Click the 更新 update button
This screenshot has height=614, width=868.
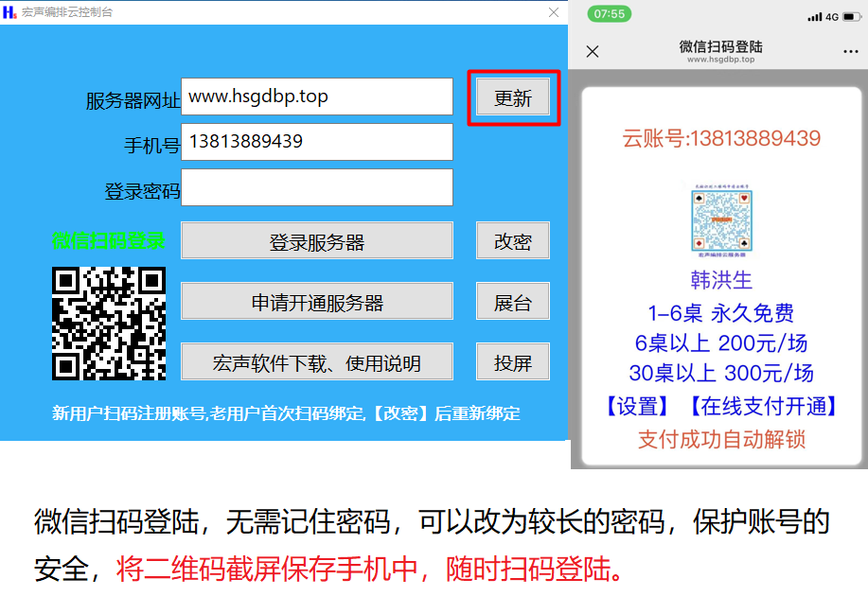coord(513,97)
